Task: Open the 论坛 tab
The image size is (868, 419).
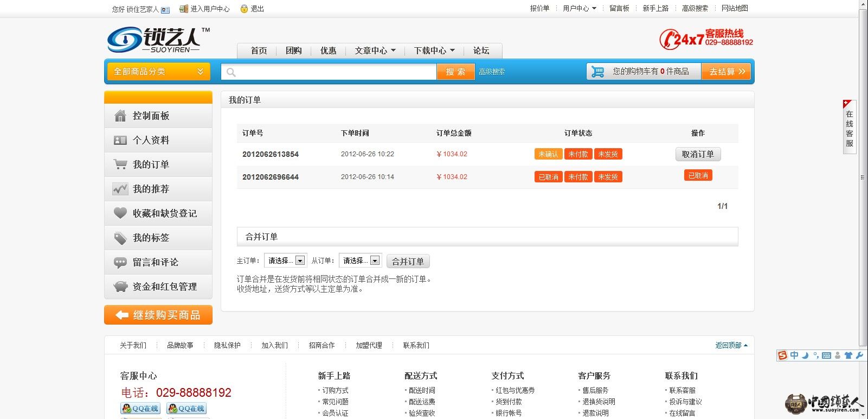Action: [481, 50]
